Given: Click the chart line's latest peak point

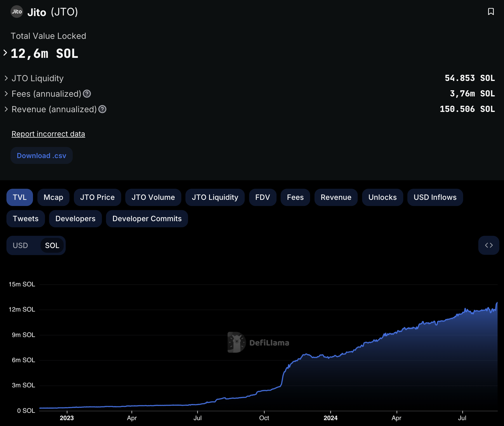Looking at the screenshot, I should (x=497, y=303).
